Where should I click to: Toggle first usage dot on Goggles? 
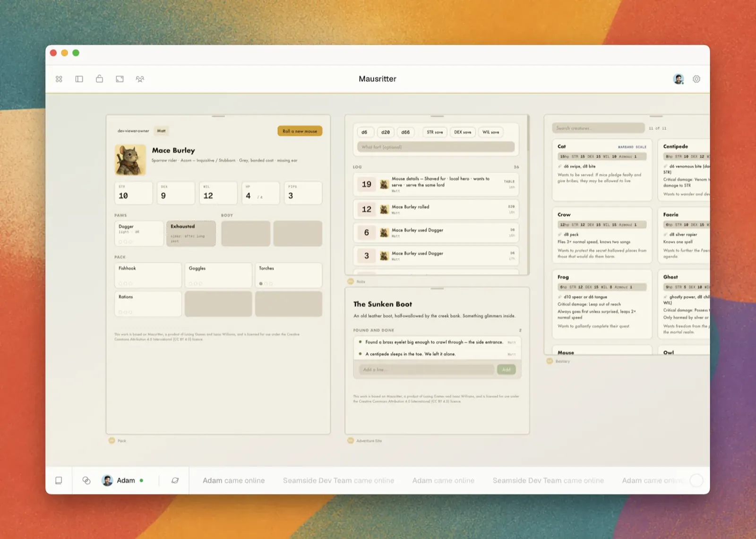point(190,283)
